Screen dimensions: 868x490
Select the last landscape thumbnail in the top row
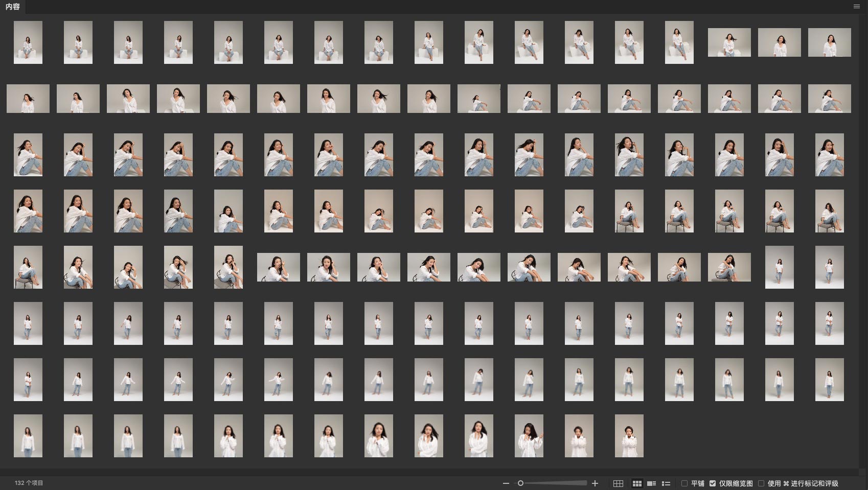pos(829,42)
